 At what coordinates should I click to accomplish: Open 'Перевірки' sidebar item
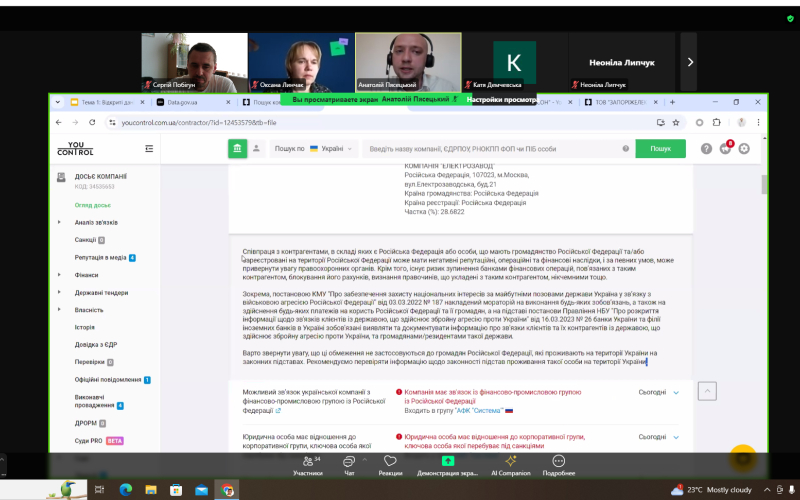[94, 362]
